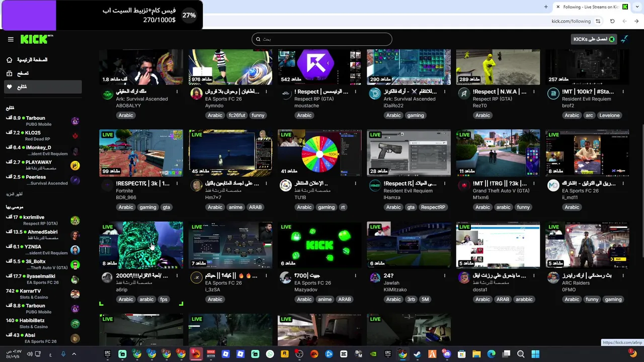The image size is (644, 362).
Task: Open RezT0 channel avatar
Action: coord(464,94)
